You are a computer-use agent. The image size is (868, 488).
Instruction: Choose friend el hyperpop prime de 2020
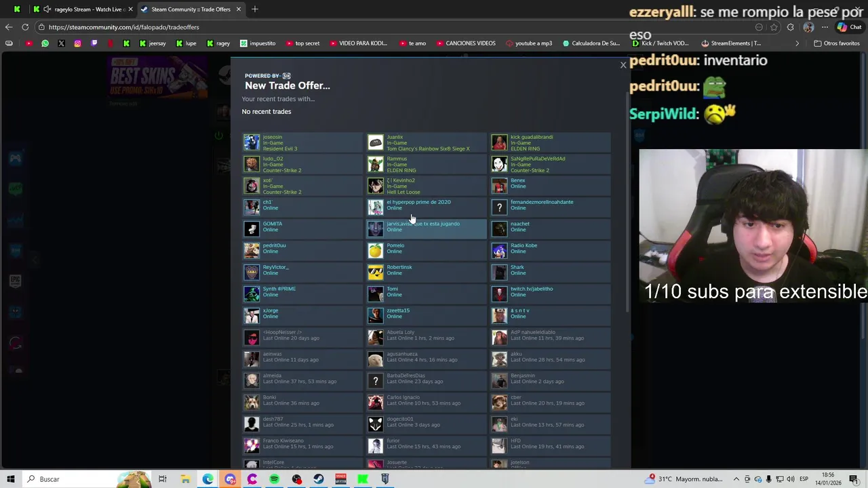coord(427,208)
